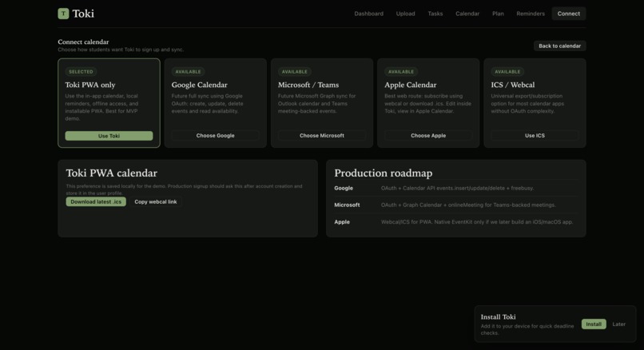Image resolution: width=644 pixels, height=350 pixels.
Task: Click AVAILABLE badge on Apple Calendar card
Action: [x=401, y=71]
